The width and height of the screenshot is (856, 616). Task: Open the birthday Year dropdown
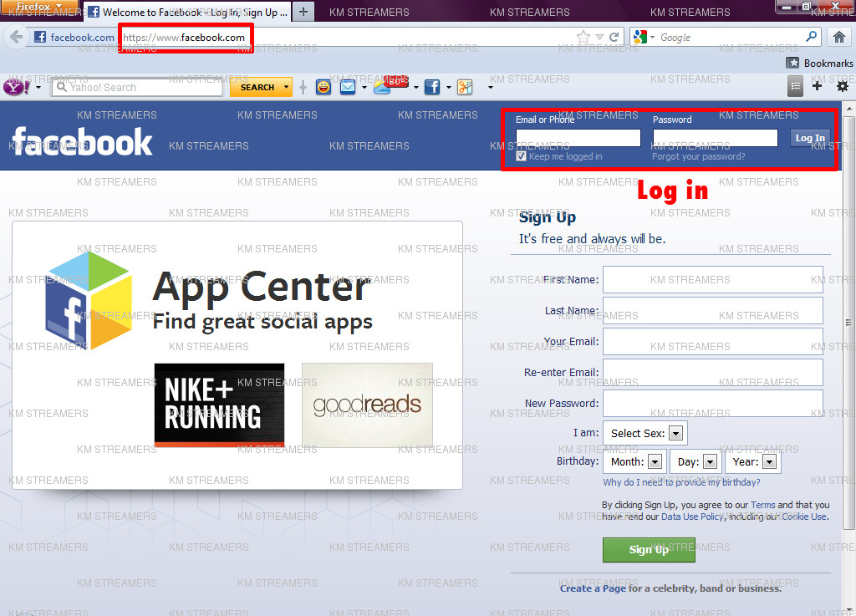(x=753, y=461)
